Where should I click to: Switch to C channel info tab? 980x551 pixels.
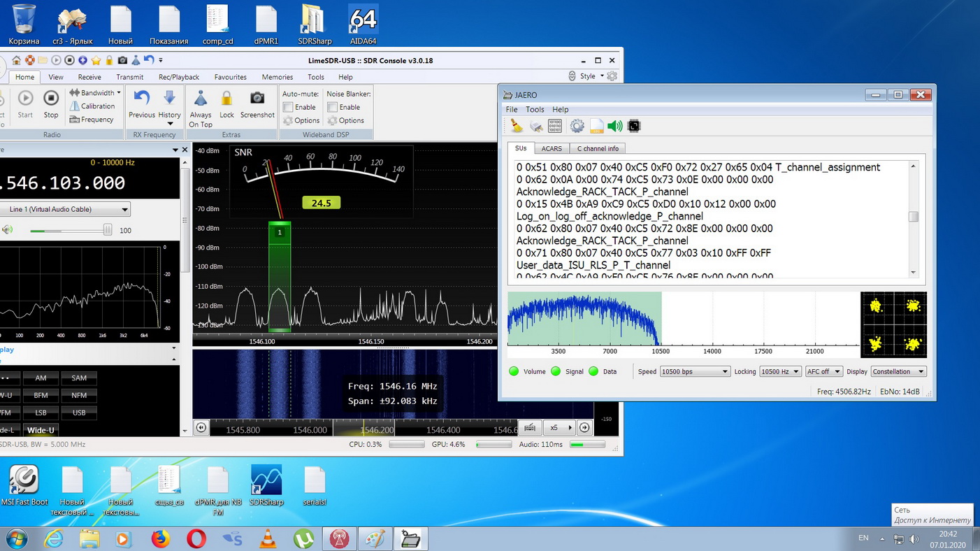point(598,148)
